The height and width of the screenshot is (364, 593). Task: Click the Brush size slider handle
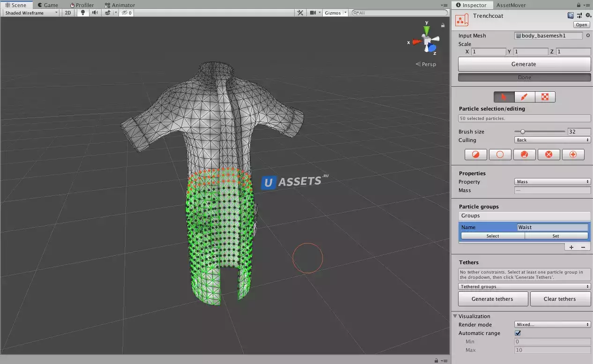pos(523,132)
